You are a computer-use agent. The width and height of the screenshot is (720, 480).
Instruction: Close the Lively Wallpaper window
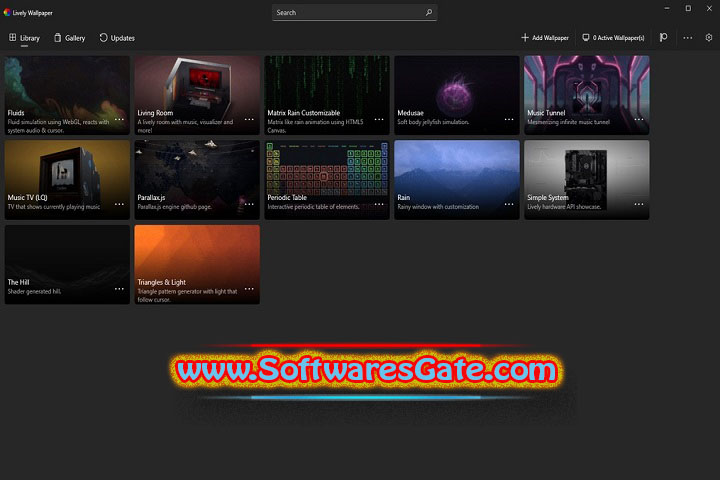coord(709,8)
